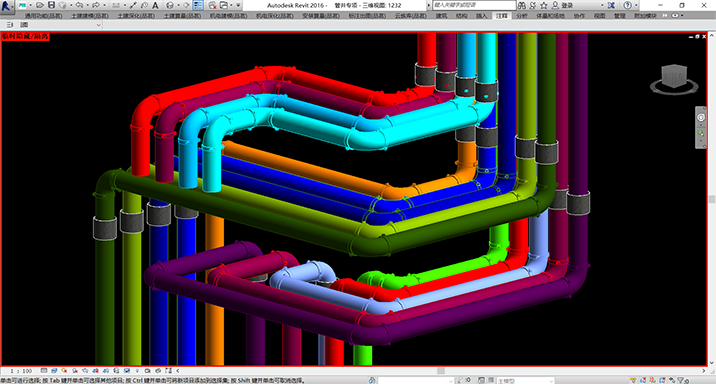This screenshot has height=384, width=716.
Task: Click the 1 : 100 view scale
Action: 21,371
